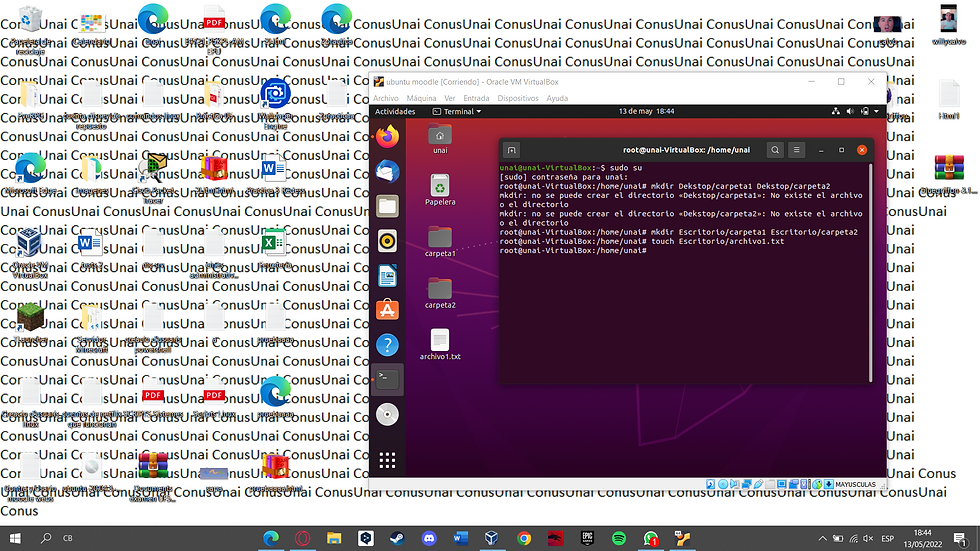Show hidden system tray icons

[x=822, y=538]
